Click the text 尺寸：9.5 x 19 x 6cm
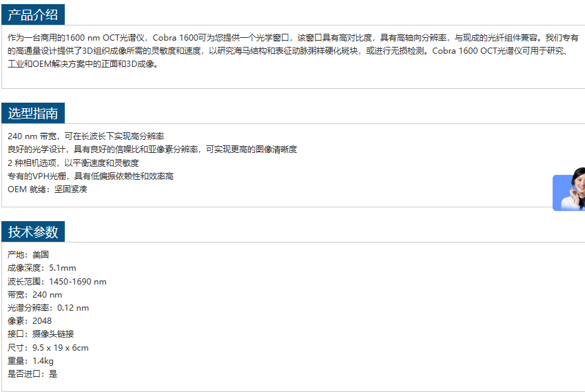Screen dimensions: 585x392 point(48,348)
